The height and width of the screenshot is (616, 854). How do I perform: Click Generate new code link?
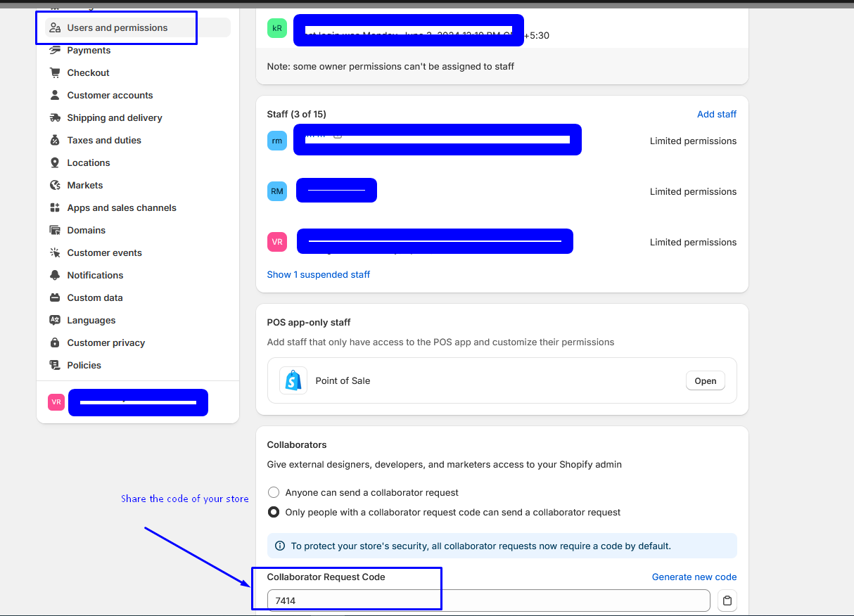[x=694, y=577]
